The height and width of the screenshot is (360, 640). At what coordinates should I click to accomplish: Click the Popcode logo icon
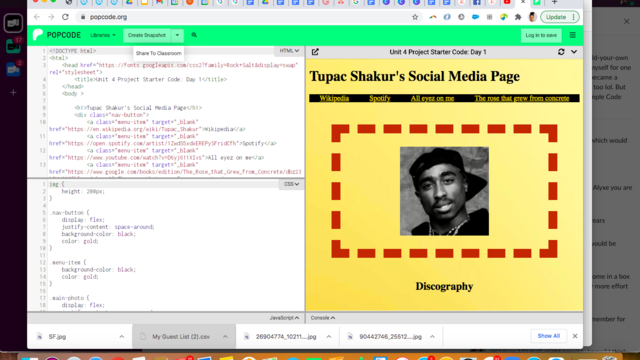point(38,35)
